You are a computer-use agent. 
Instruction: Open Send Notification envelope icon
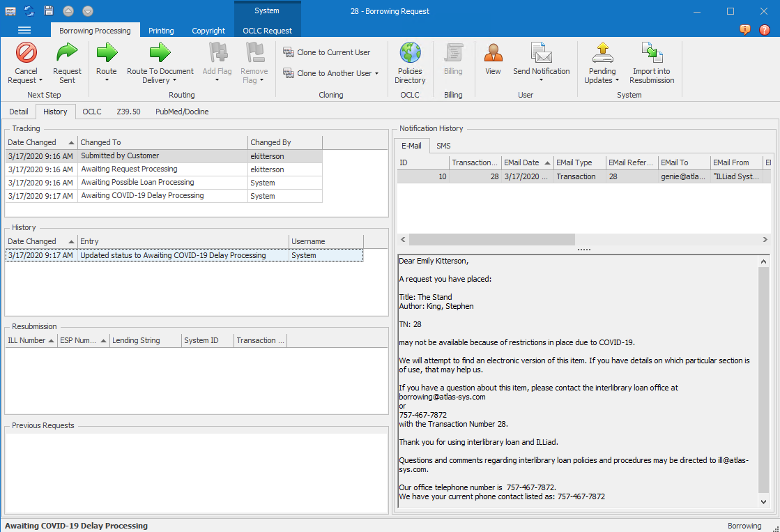tap(541, 53)
